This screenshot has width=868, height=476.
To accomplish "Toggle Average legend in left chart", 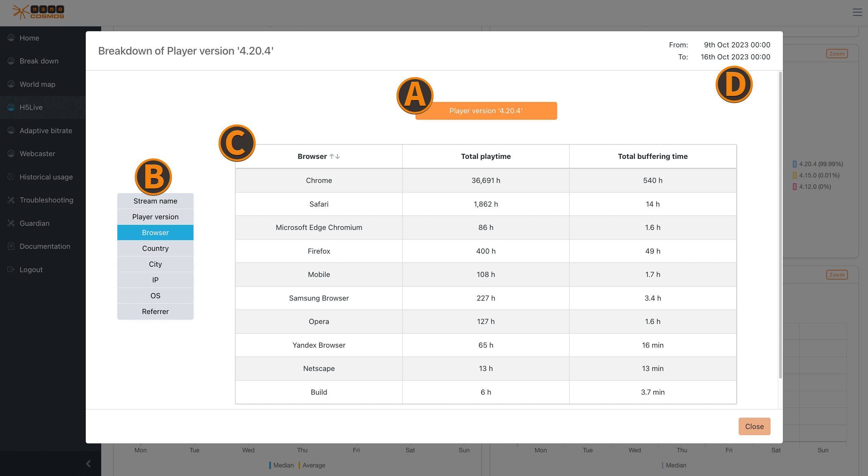I will (312, 465).
